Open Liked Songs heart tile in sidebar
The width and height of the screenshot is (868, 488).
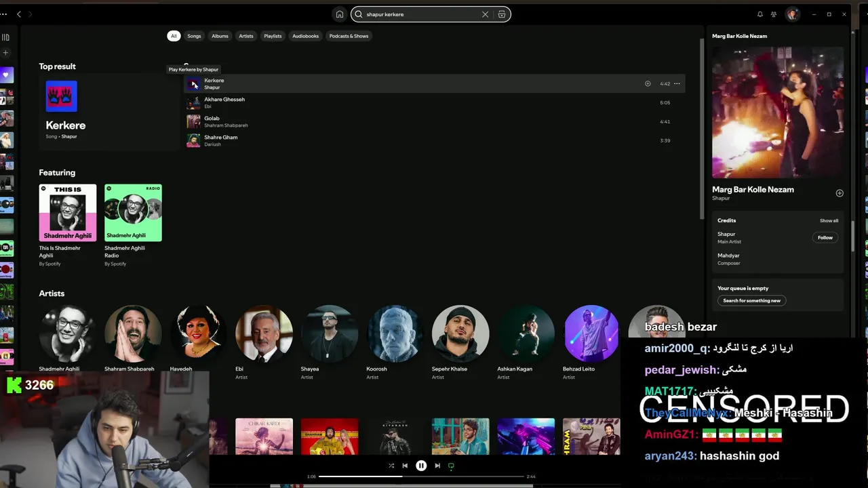click(7, 75)
